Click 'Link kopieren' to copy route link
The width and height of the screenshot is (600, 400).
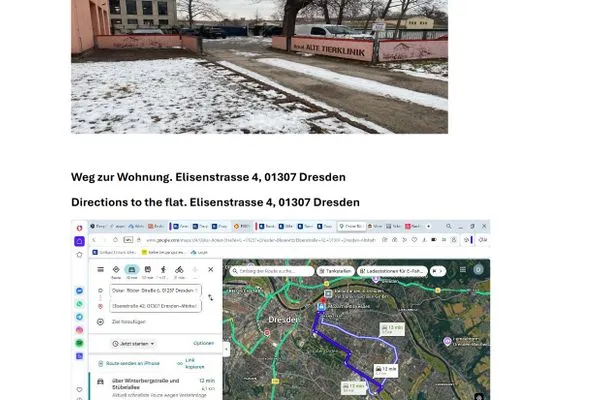[191, 364]
